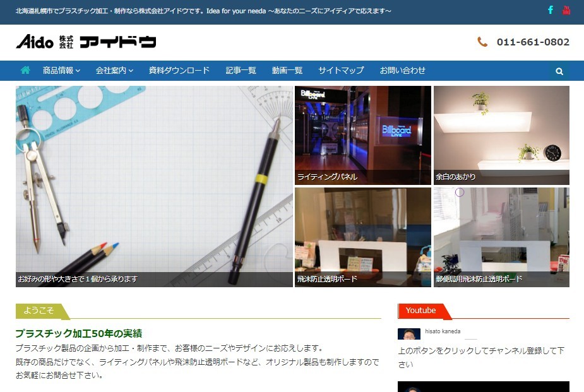
Task: Open the ライティングパネル image
Action: 362,134
